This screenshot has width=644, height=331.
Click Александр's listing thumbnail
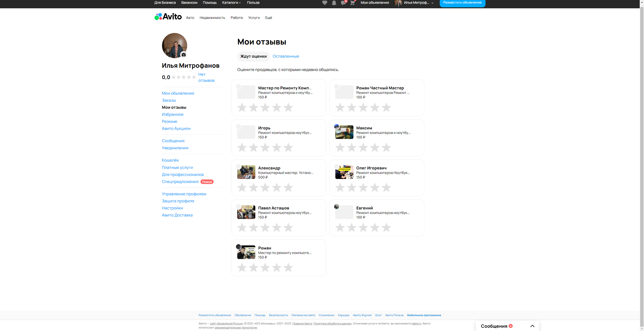246,172
